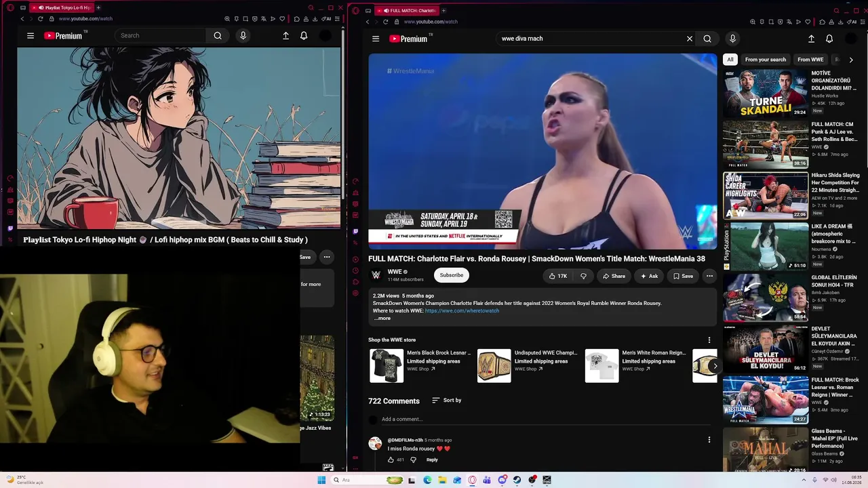Image resolution: width=868 pixels, height=488 pixels.
Task: Save the WrestleMania 38 match video
Action: click(683, 276)
